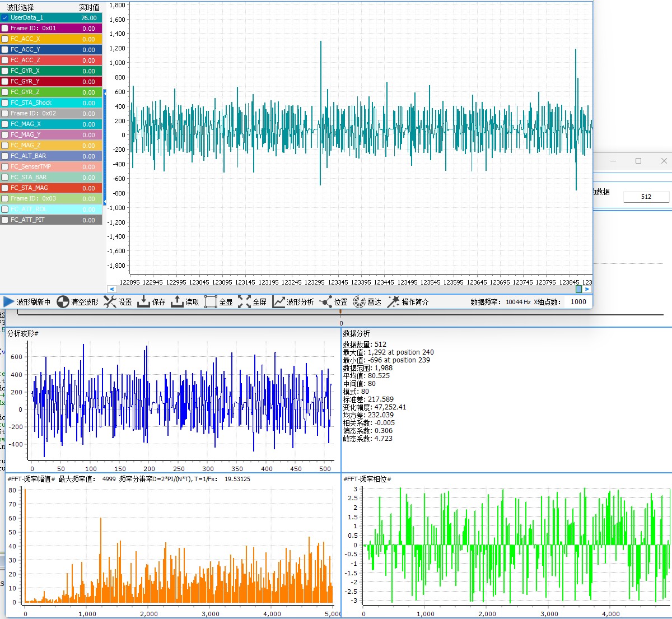Enable the FC_ACC_X waveform checkbox
Viewport: 672px width, 619px height.
point(5,39)
